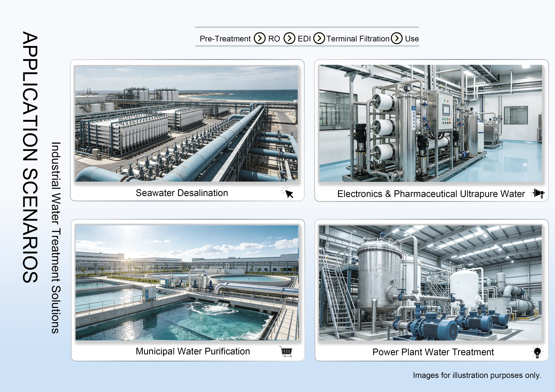Click the light bulb icon beside Power Plant caption
This screenshot has height=392, width=555.
(537, 352)
